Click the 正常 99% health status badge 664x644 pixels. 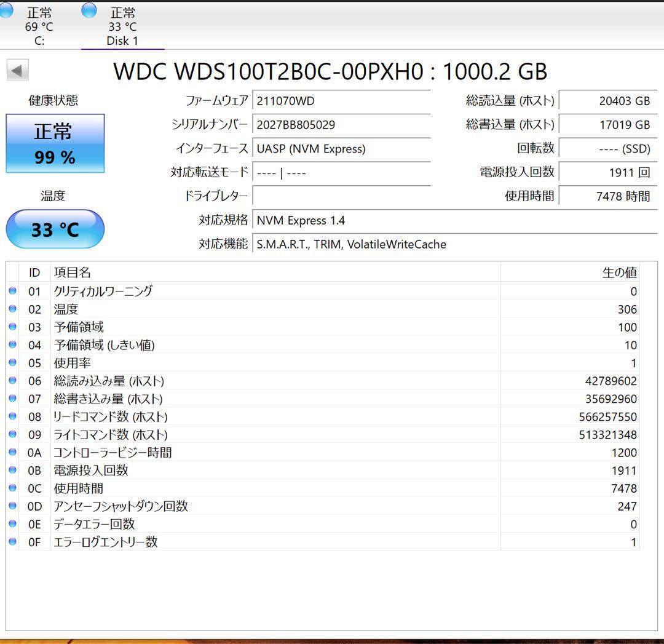tap(55, 143)
